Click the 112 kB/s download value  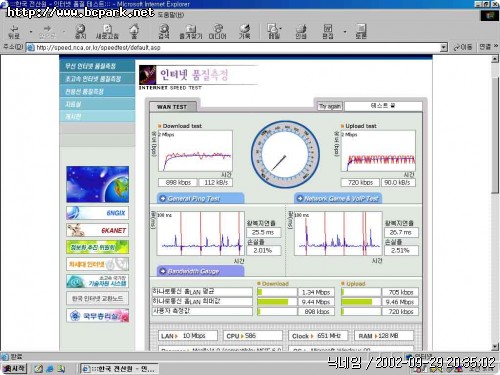click(x=216, y=182)
